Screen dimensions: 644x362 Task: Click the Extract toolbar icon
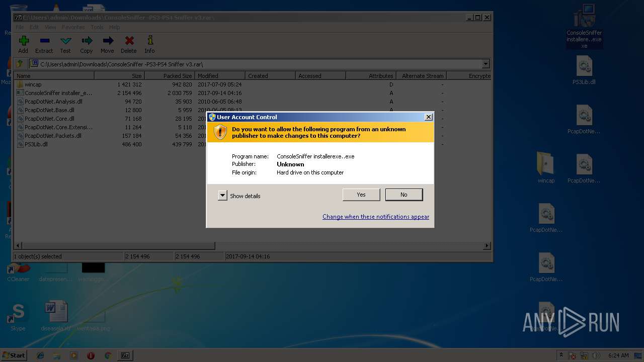pyautogui.click(x=44, y=41)
